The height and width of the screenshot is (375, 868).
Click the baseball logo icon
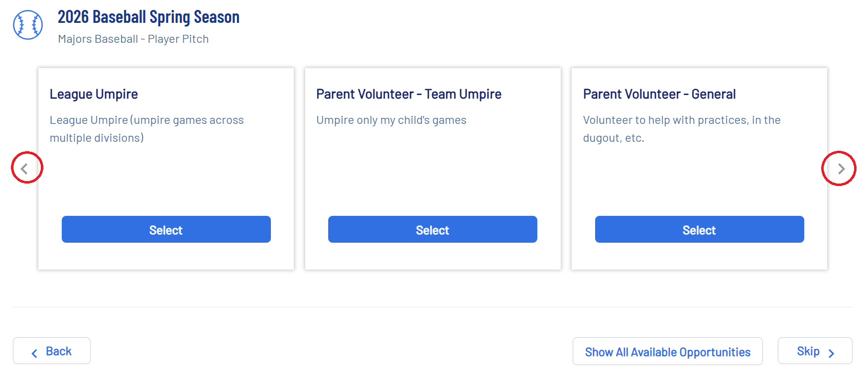click(x=28, y=25)
